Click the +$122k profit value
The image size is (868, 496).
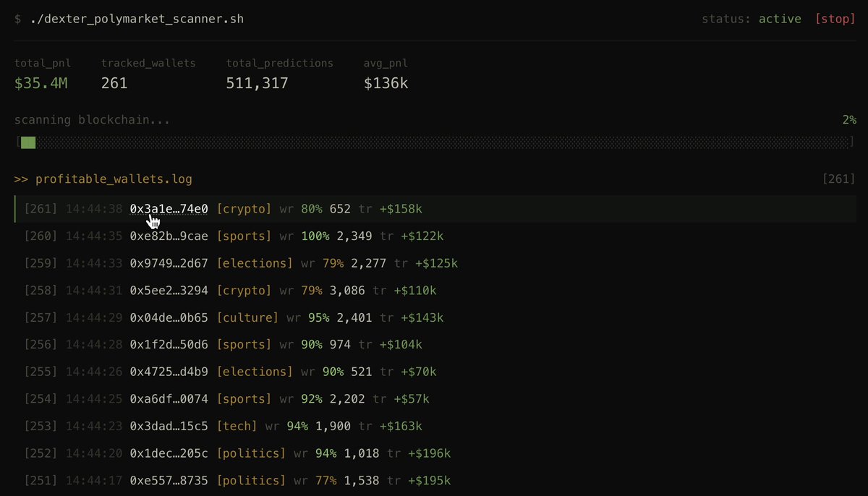tap(422, 236)
